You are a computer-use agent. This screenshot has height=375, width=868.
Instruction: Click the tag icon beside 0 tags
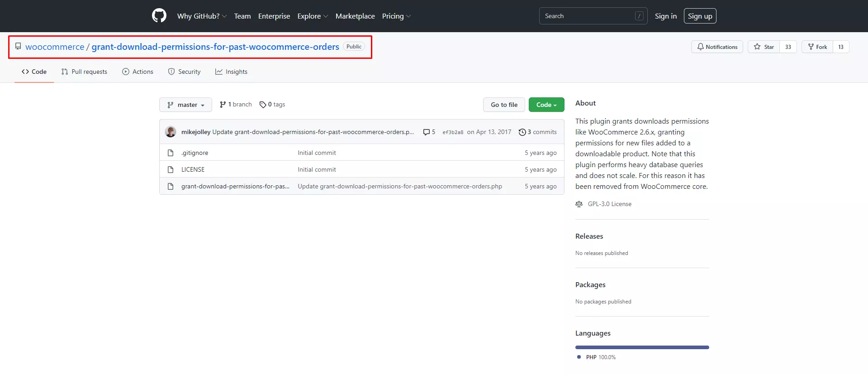pyautogui.click(x=263, y=105)
